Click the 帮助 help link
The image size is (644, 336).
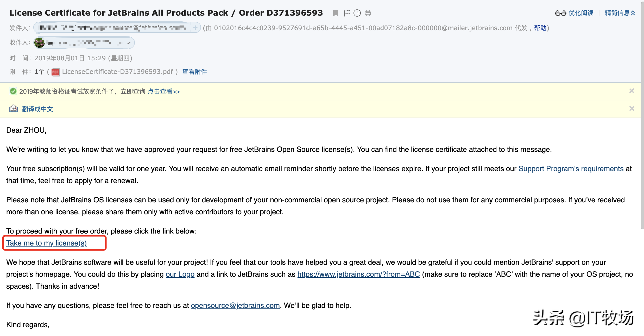point(540,28)
